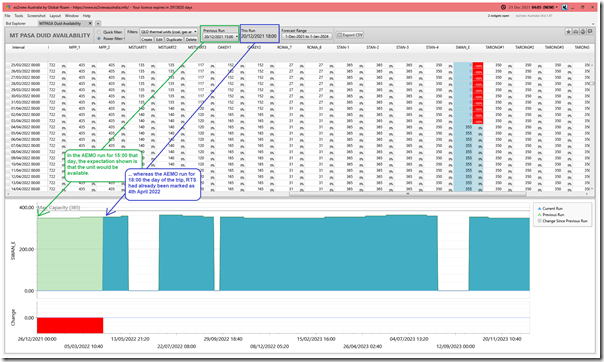
Task: Click the TARONG#2 column header
Action: point(524,47)
